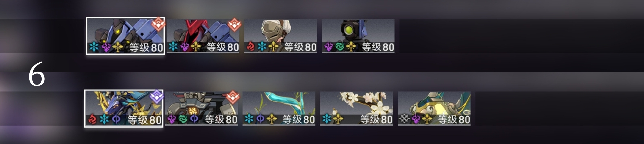Click the Pyro icon on the goggles enemy card
This screenshot has height=144, width=644.
[x=251, y=47]
